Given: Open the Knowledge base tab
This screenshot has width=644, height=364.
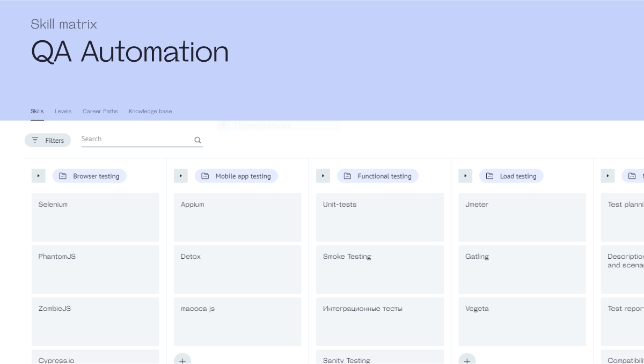Looking at the screenshot, I should [150, 111].
